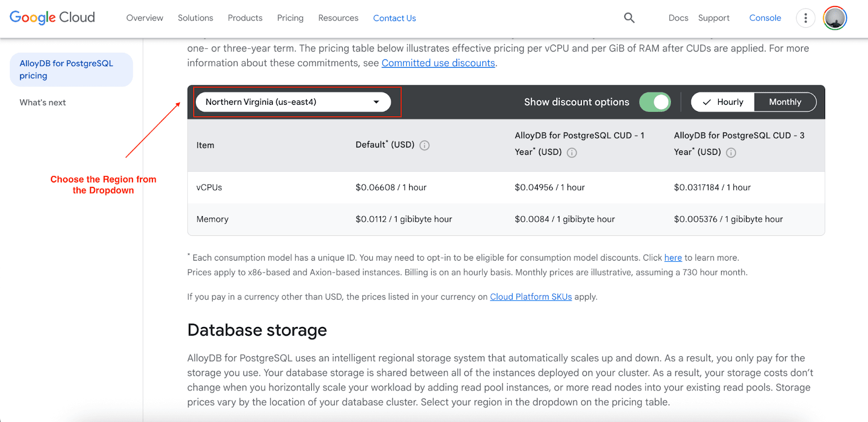Click info icon for CUD 1 Year column
This screenshot has width=868, height=422.
coord(572,153)
